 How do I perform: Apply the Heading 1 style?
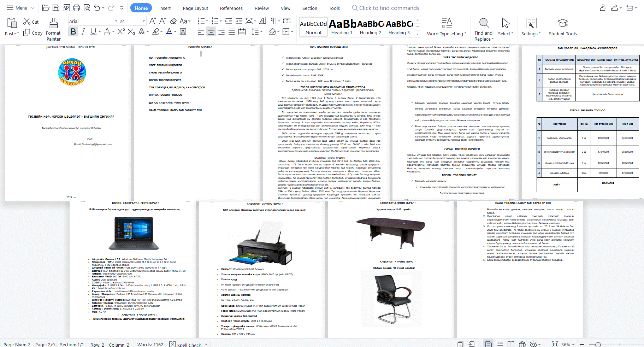click(x=342, y=27)
